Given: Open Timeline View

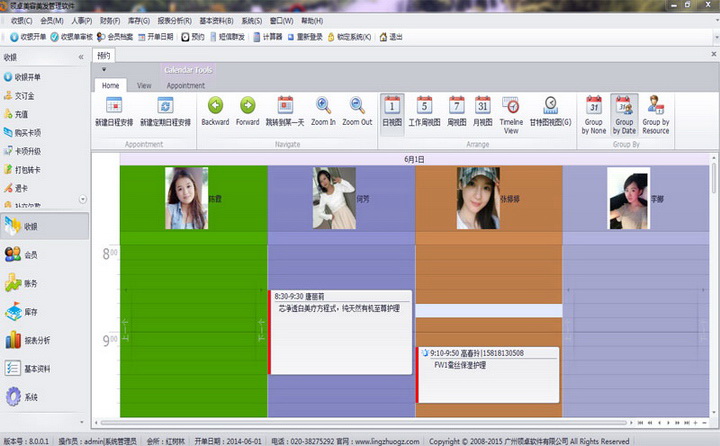Looking at the screenshot, I should (x=511, y=115).
